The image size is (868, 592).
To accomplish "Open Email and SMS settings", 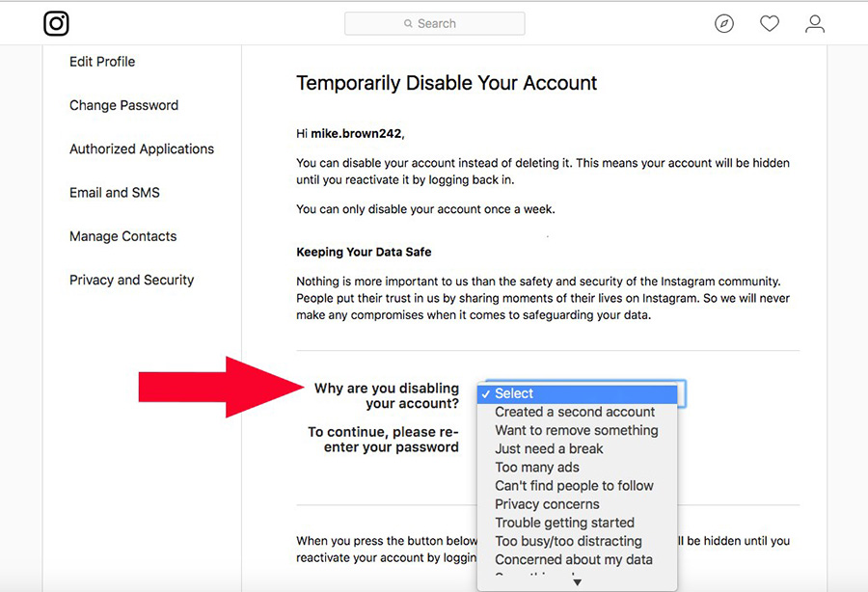I will [115, 193].
